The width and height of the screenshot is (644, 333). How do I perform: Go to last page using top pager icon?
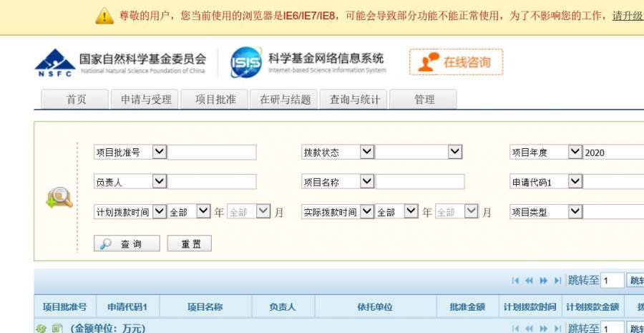point(557,281)
